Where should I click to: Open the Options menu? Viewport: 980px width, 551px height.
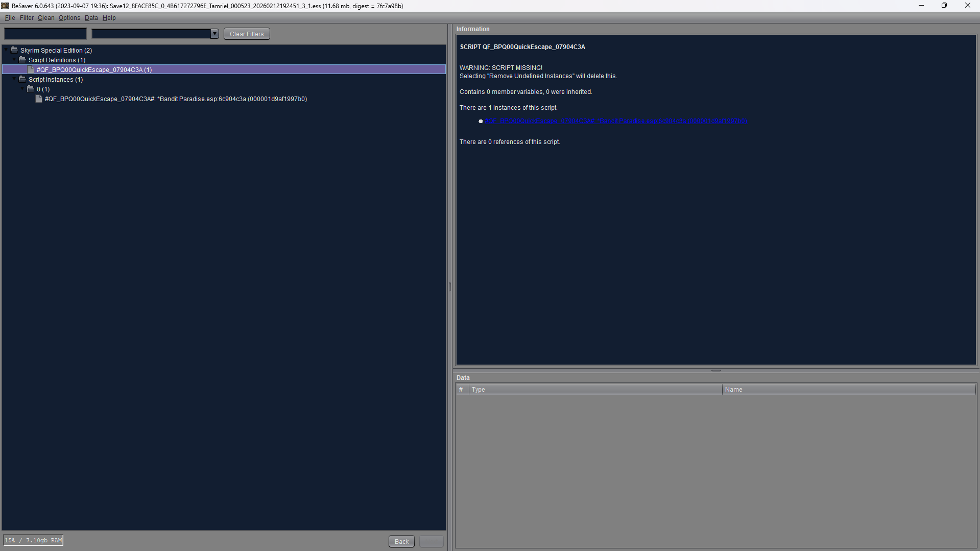point(69,18)
